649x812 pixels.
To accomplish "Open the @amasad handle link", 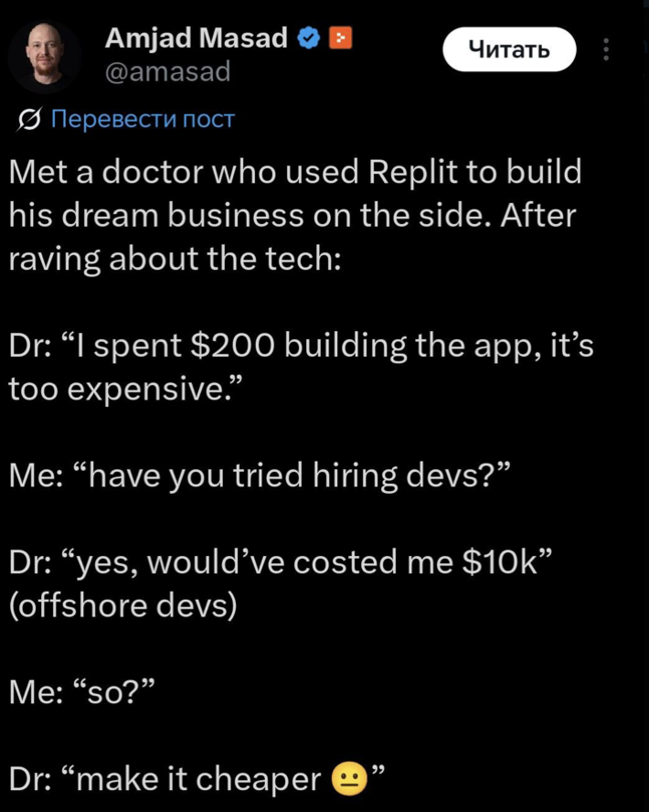I will tap(168, 71).
